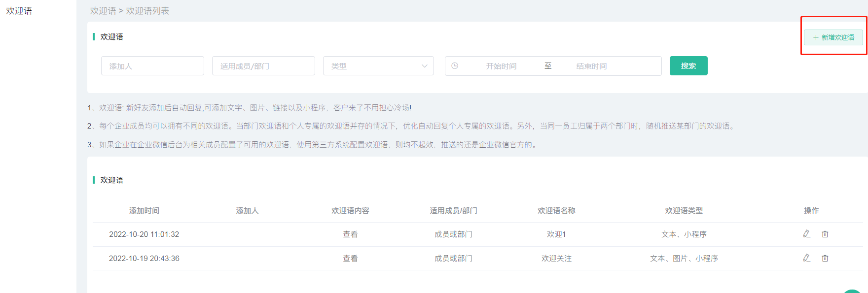Expand the 类型 dropdown

[378, 66]
